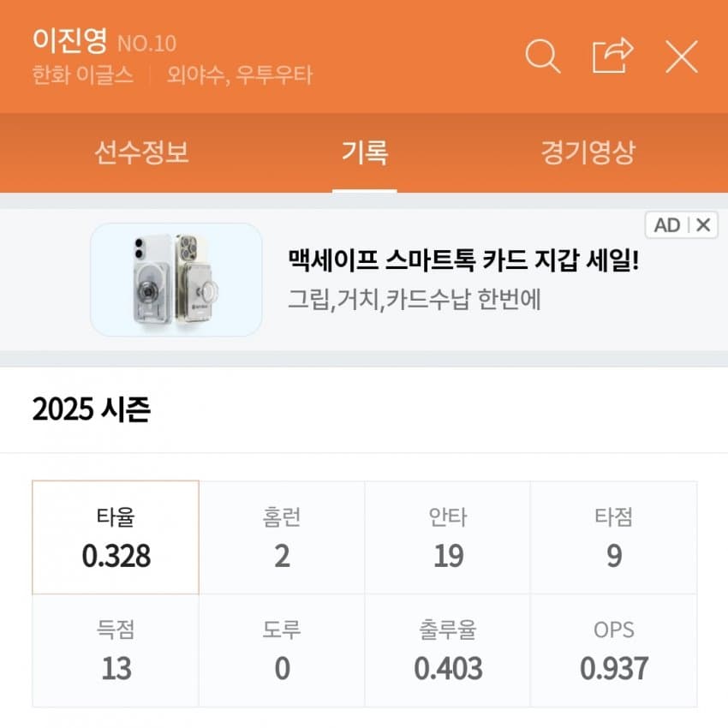Pick the 도루 stat cell
728x728 pixels.
click(282, 651)
